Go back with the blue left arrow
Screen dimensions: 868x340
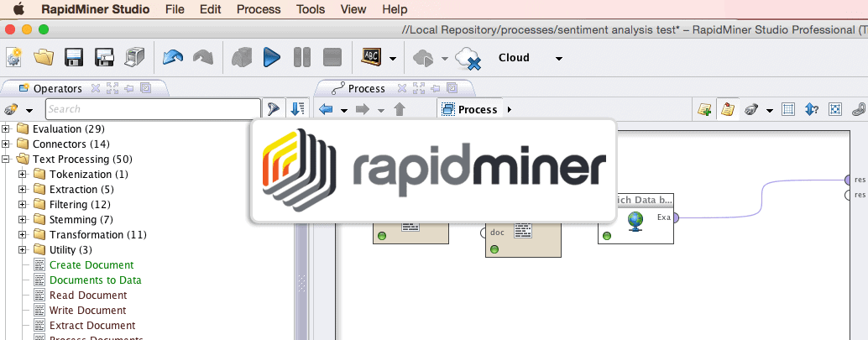pyautogui.click(x=326, y=110)
